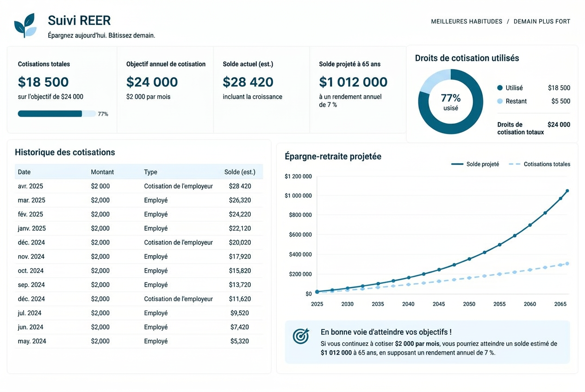Click the "Suivi REER" page title
585x392 pixels.
pos(79,21)
